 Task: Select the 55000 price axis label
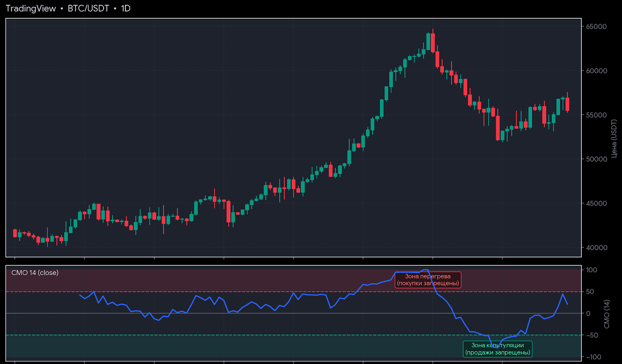coord(596,115)
